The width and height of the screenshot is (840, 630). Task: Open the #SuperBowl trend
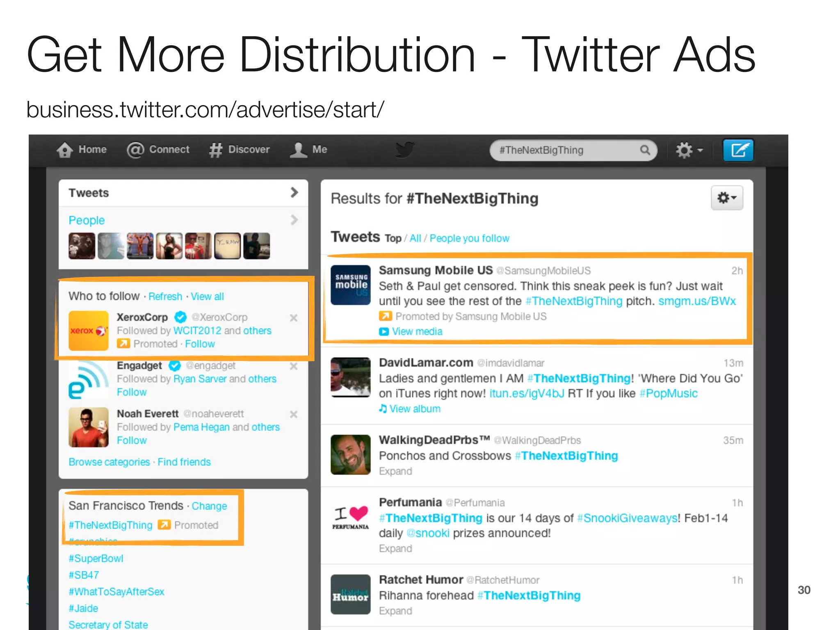click(96, 558)
